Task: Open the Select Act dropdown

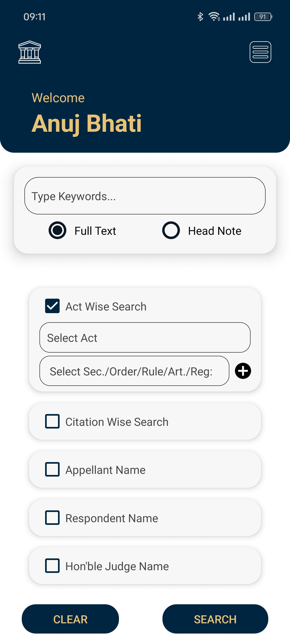Action: click(145, 338)
